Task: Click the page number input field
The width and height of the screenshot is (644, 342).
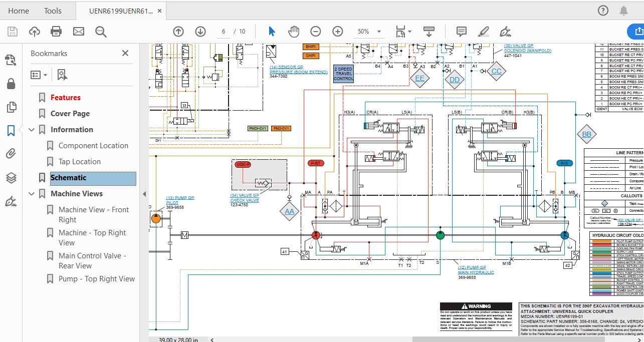Action: [x=224, y=32]
